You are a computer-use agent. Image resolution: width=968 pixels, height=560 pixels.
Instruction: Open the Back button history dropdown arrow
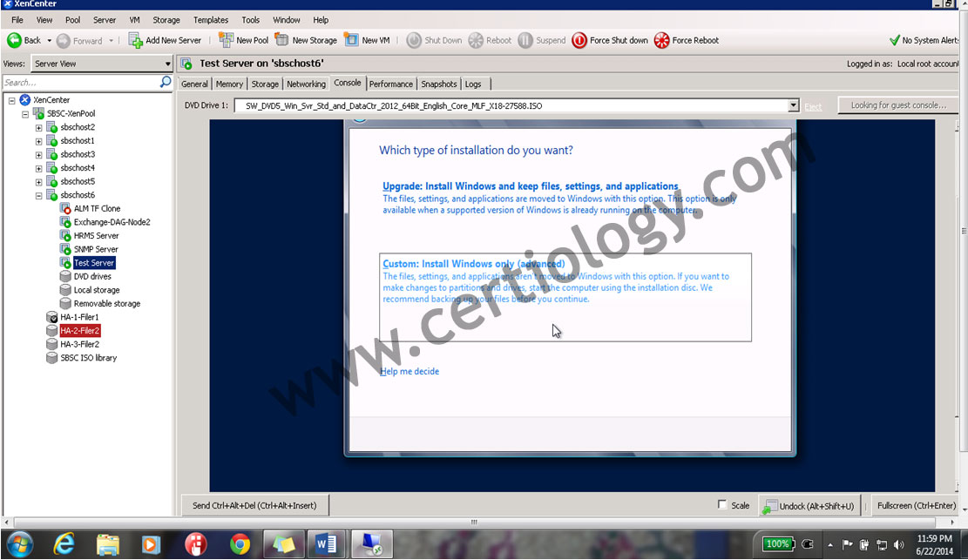click(50, 41)
